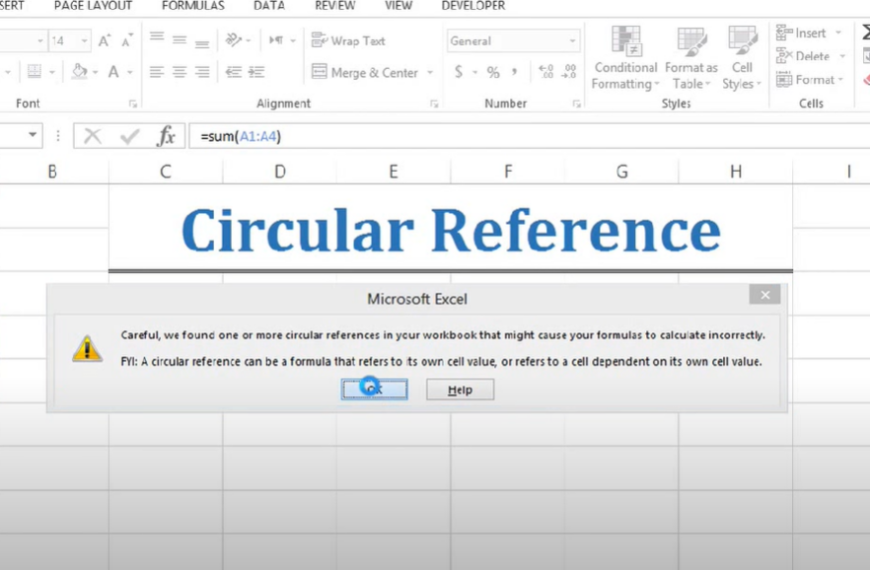Confirm formula entry with the checkmark icon

[x=129, y=136]
